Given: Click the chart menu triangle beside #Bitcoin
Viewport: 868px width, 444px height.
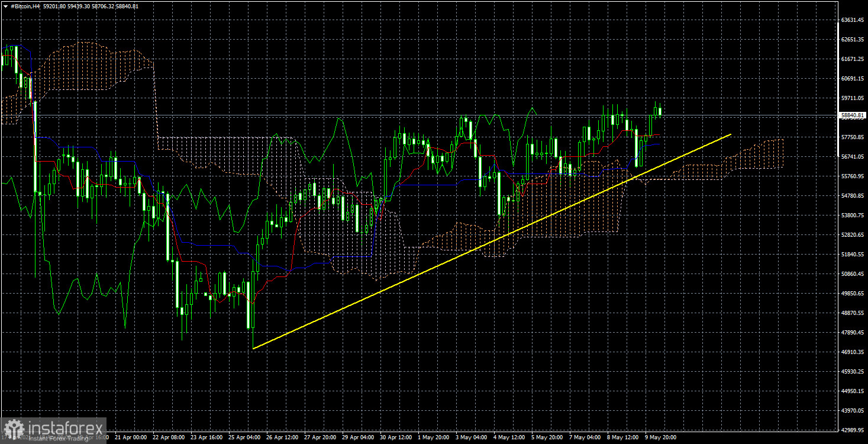Looking at the screenshot, I should tap(5, 6).
